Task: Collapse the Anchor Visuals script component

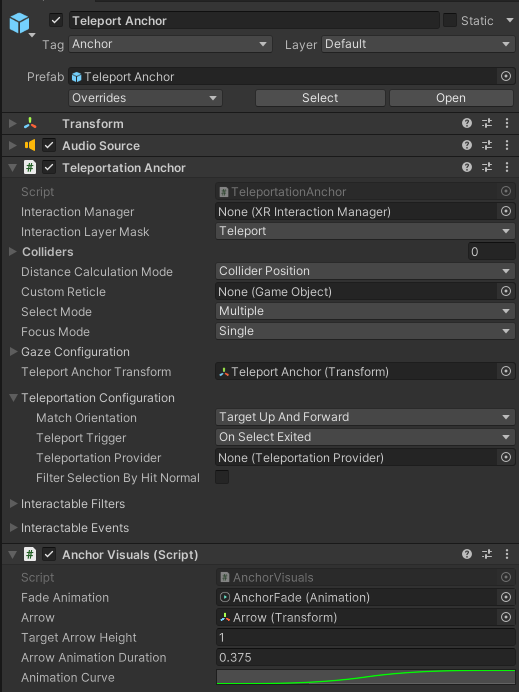Action: pyautogui.click(x=13, y=554)
